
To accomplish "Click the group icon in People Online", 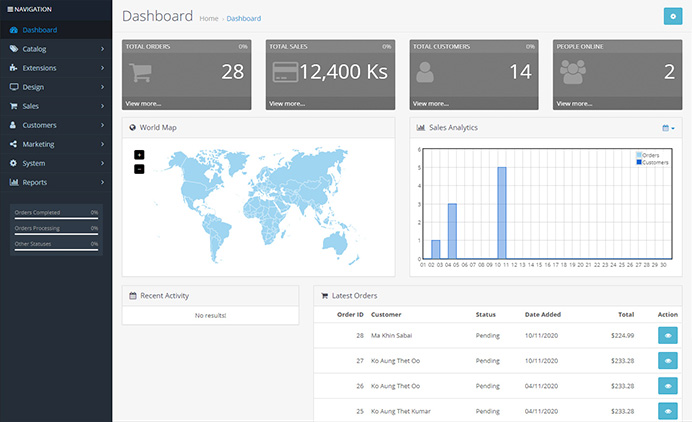I will (572, 72).
